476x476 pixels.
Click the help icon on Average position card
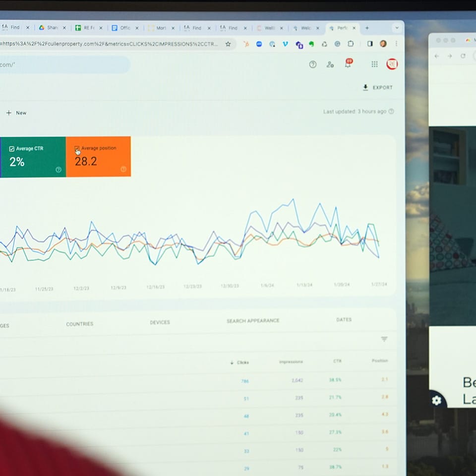[123, 169]
